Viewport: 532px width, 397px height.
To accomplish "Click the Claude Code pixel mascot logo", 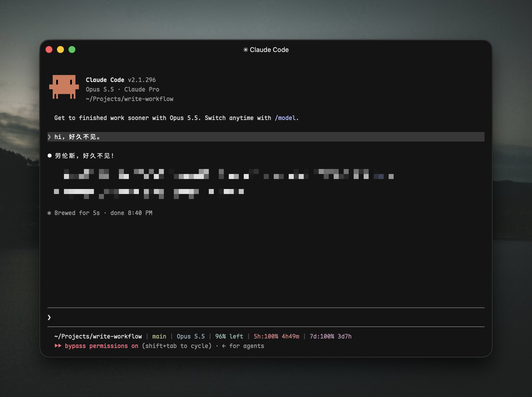I will 64,87.
